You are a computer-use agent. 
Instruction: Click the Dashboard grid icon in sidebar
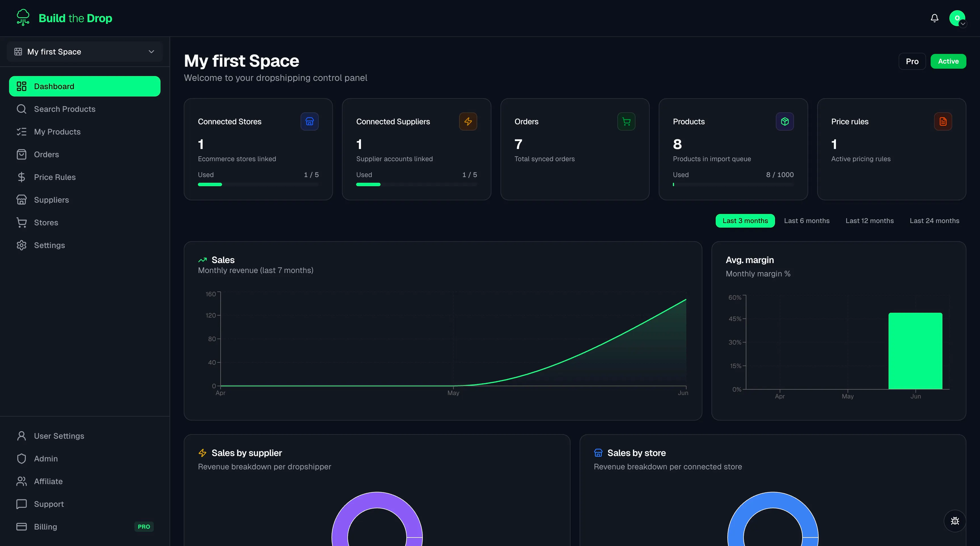click(22, 87)
